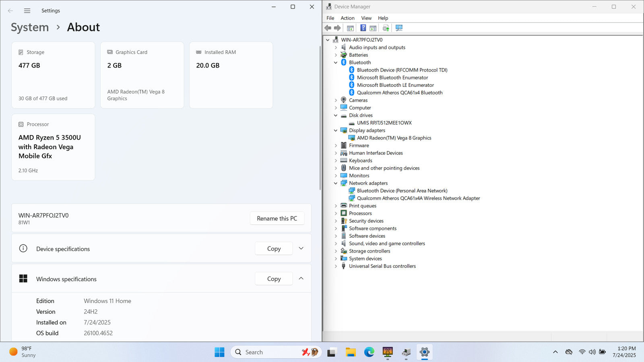Open the Action menu in Device Manager
Image resolution: width=644 pixels, height=362 pixels.
coord(347,18)
